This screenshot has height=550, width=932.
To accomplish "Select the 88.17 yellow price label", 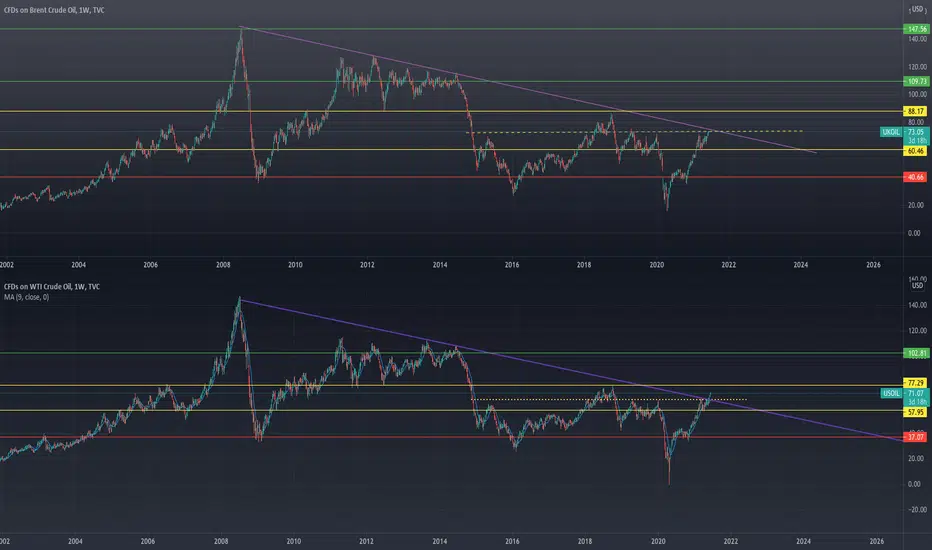I will click(916, 111).
